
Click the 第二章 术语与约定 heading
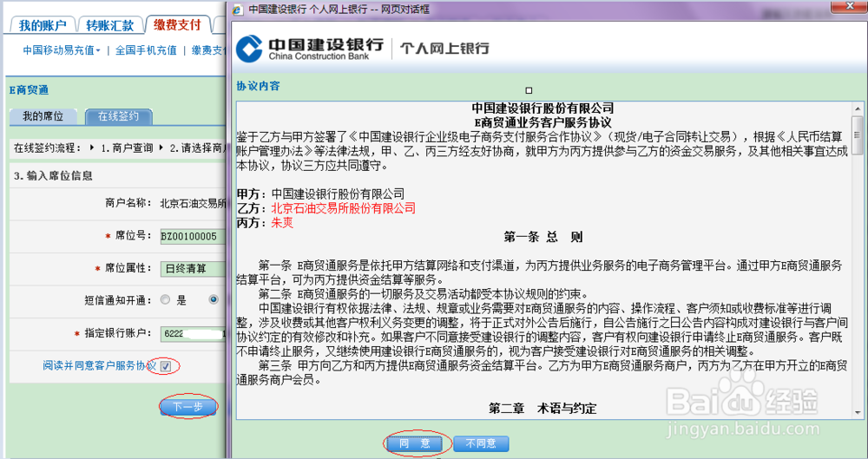pos(542,409)
